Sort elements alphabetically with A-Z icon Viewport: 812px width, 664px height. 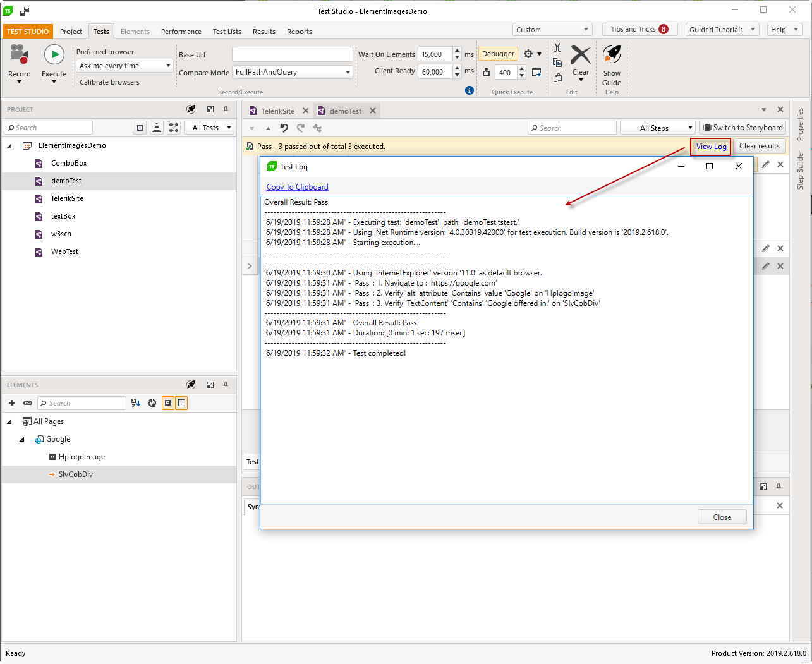[x=136, y=403]
